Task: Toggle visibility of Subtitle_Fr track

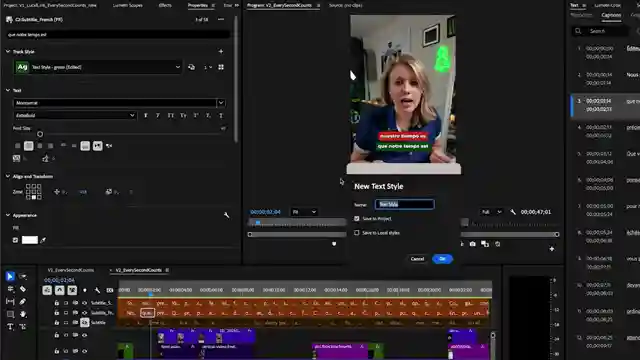Action: tap(84, 313)
